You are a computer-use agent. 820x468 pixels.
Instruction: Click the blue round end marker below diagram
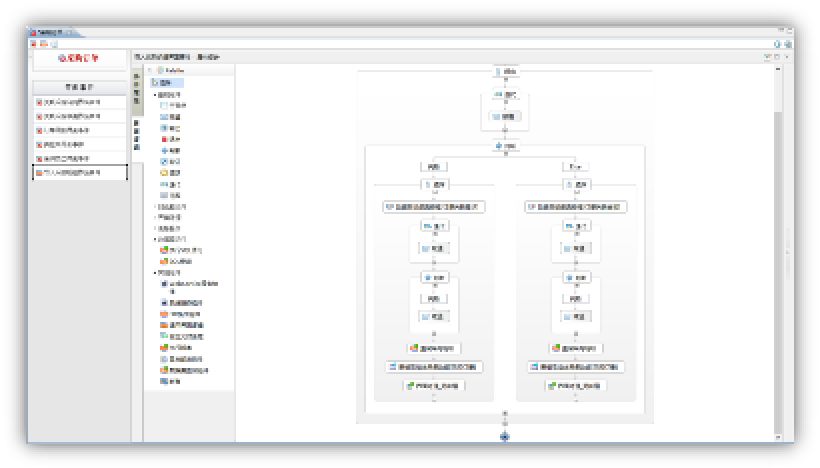click(505, 437)
